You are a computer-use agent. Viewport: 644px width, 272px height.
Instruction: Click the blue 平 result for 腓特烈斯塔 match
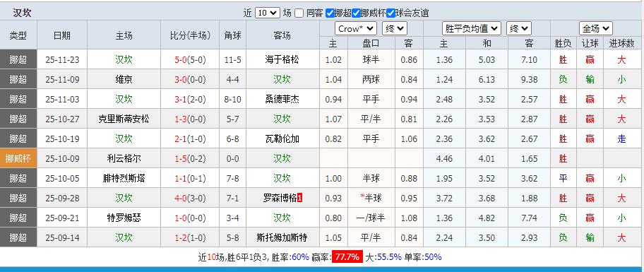[563, 178]
